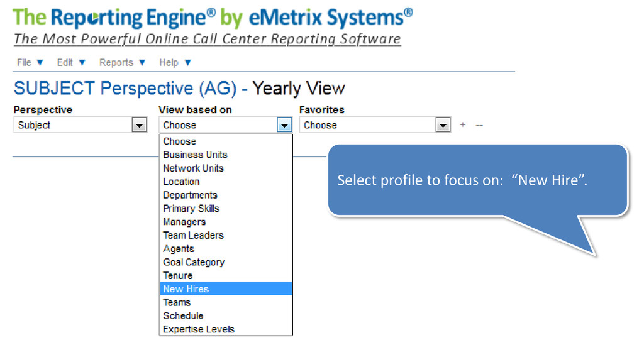
Task: Choose Departments from the list
Action: pos(226,195)
